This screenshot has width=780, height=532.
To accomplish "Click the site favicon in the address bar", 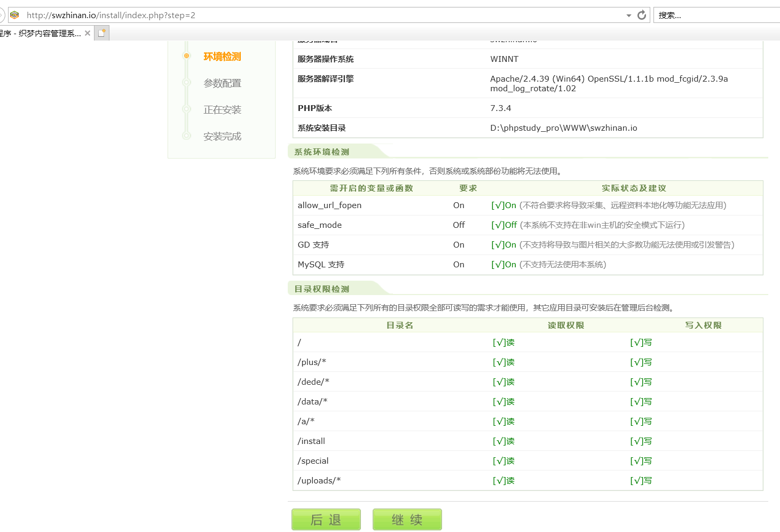I will [x=14, y=15].
